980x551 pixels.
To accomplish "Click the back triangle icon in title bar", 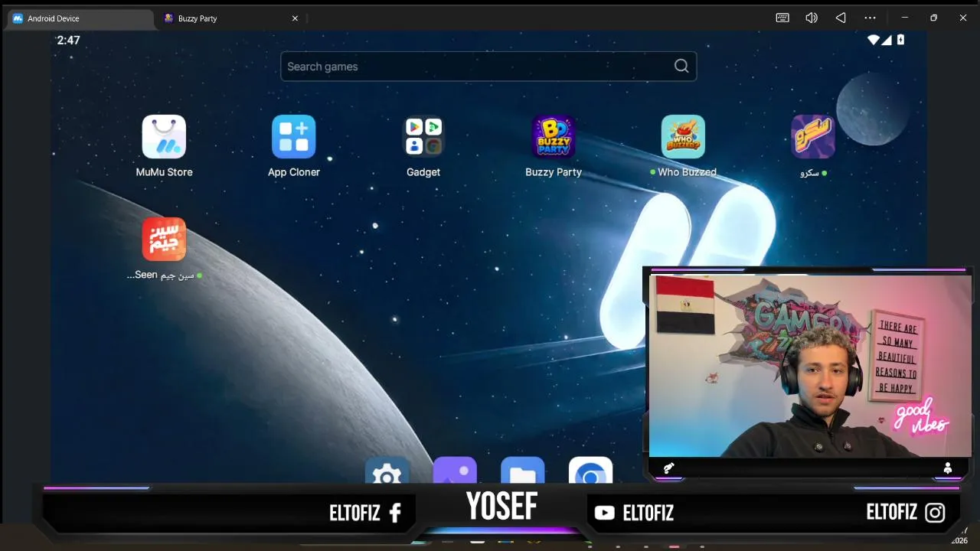I will coord(841,18).
